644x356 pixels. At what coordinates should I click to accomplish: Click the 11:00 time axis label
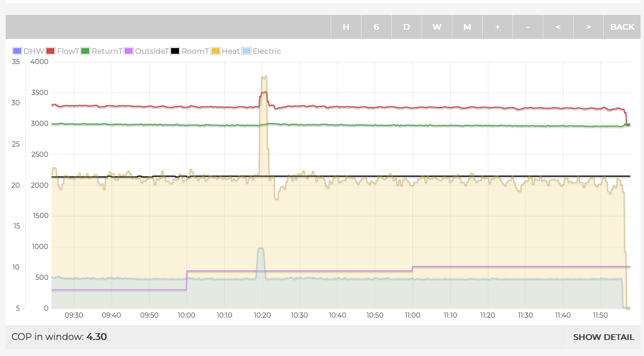tap(412, 315)
